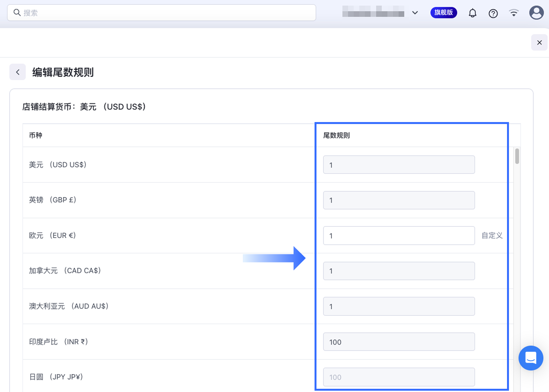Click the AUD rounding rule field

(x=399, y=306)
